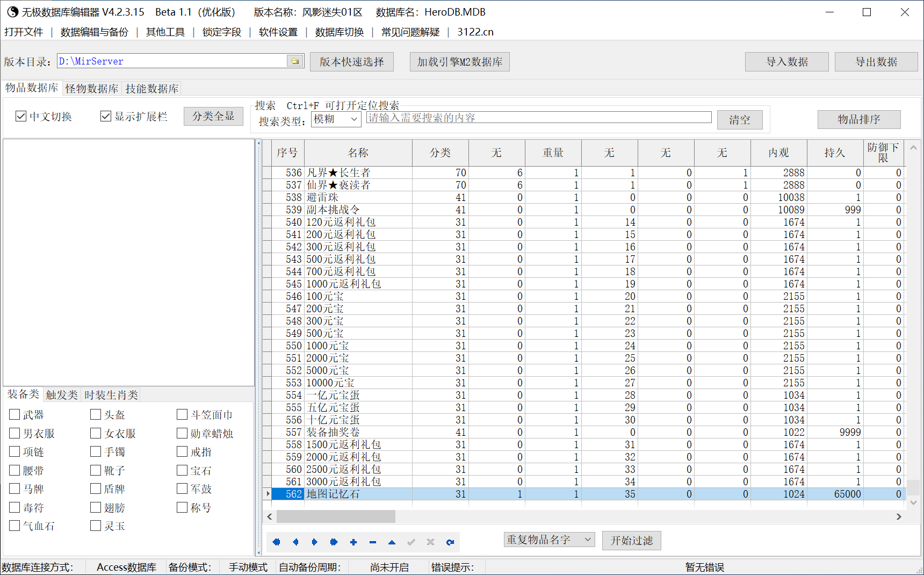Open the 打开文件 menu
Screen dimensions: 924x575
click(24, 32)
